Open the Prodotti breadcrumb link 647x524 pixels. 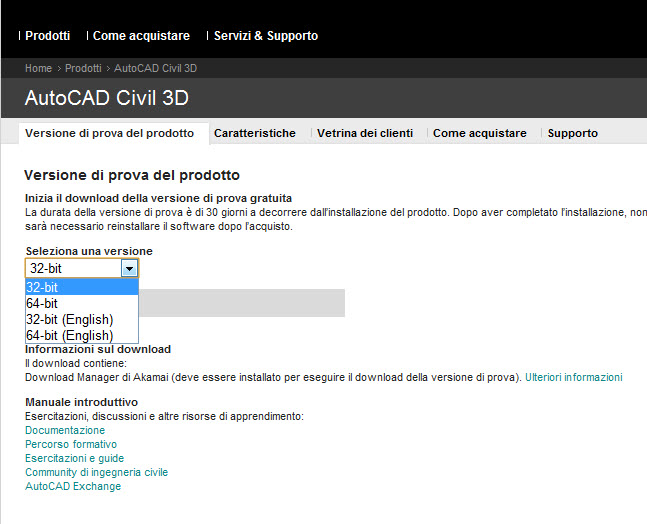[x=83, y=68]
